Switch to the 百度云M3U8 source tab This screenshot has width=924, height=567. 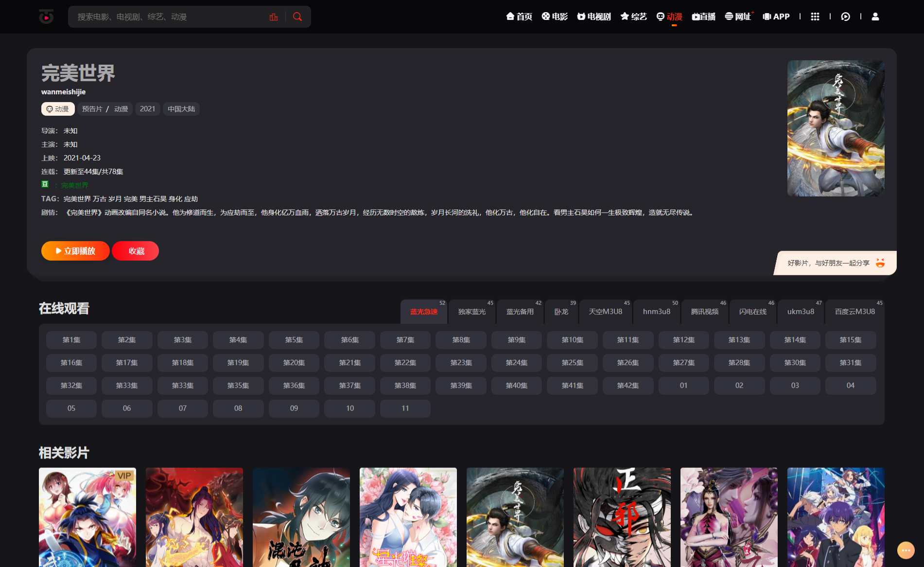click(x=854, y=312)
